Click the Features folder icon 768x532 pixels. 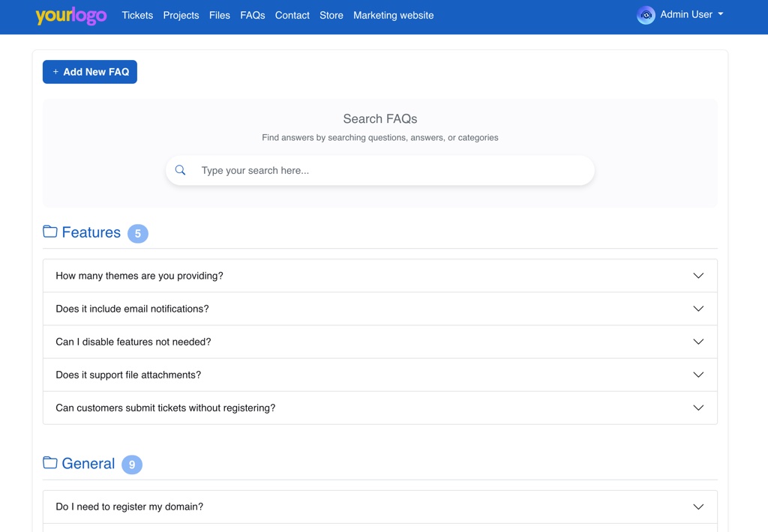tap(50, 232)
